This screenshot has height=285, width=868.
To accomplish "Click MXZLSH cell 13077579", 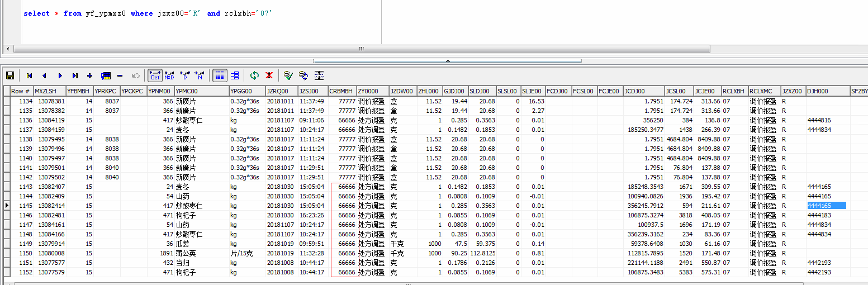I will click(51, 272).
